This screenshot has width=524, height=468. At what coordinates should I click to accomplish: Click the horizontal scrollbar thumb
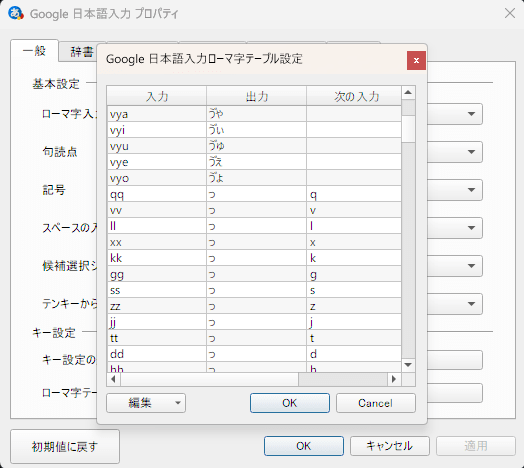[x=210, y=379]
